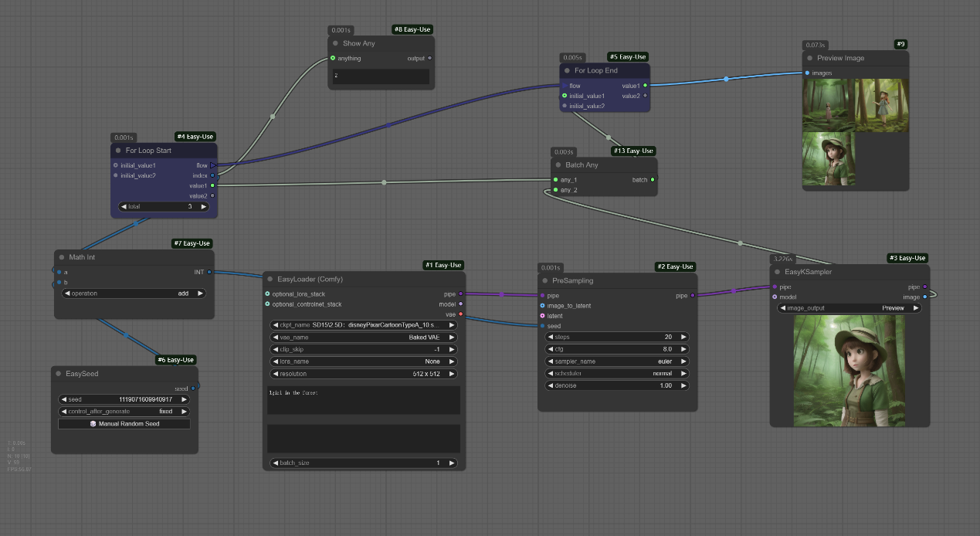Image resolution: width=980 pixels, height=536 pixels.
Task: Click the positive prompt text box in EasyLoader
Action: 363,400
